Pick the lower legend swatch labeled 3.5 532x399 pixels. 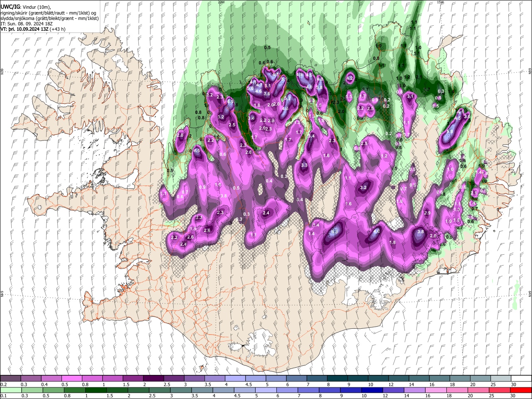click(x=202, y=390)
